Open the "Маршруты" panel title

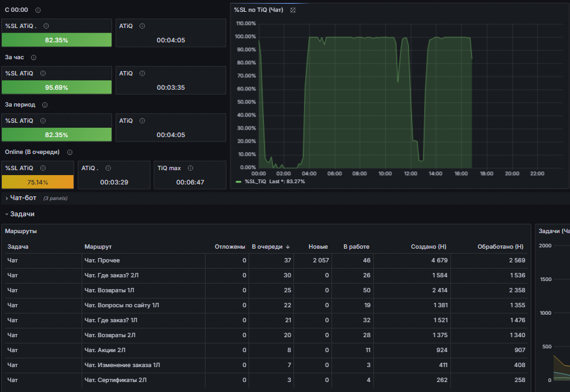pyautogui.click(x=21, y=231)
